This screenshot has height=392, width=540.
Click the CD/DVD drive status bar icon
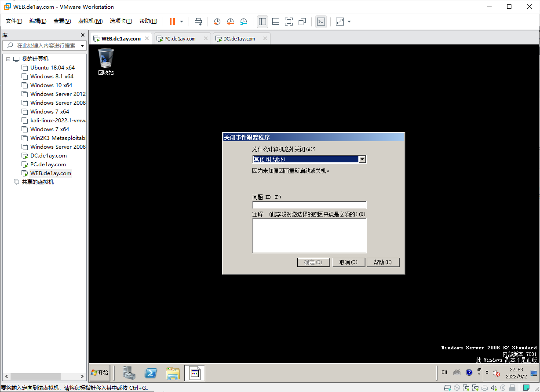pyautogui.click(x=457, y=388)
